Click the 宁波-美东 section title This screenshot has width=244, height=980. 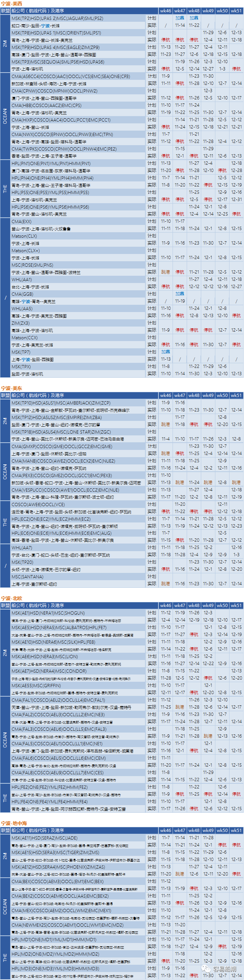pyautogui.click(x=11, y=388)
